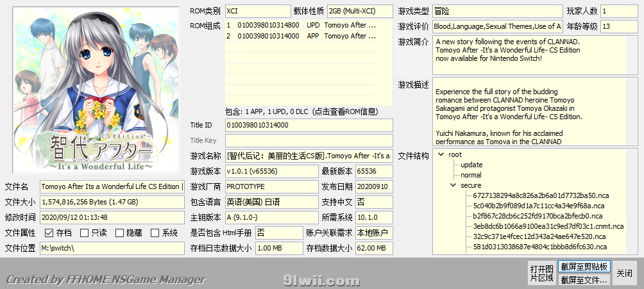Toggle the 存档 archive attribute checkbox
Image resolution: width=644 pixels, height=289 pixels.
click(49, 233)
